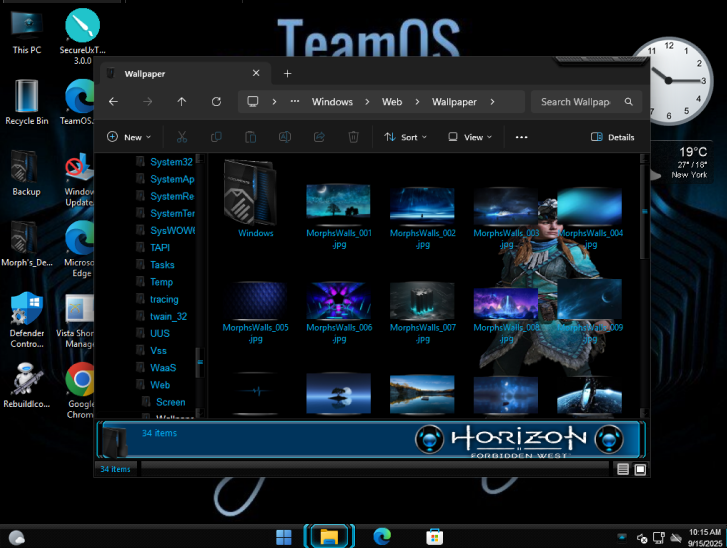Toggle the Details pane
Image resolution: width=727 pixels, height=548 pixels.
[x=612, y=137]
